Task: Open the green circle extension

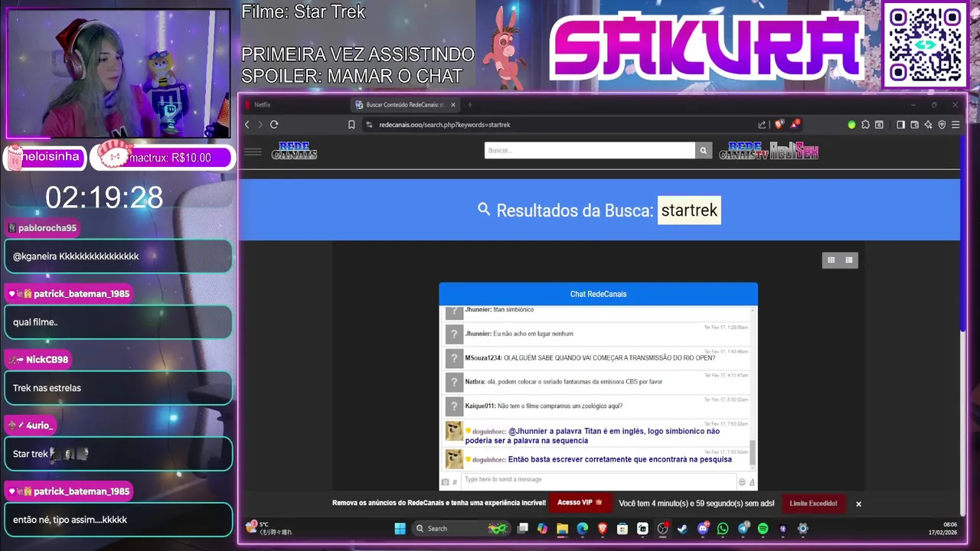Action: [851, 125]
